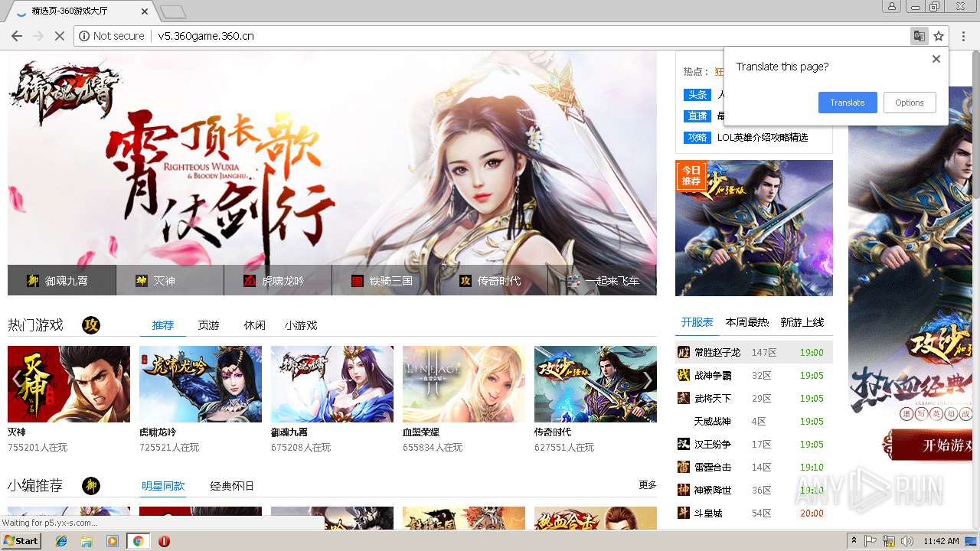Open media player from taskbar
The image size is (980, 551).
click(113, 541)
